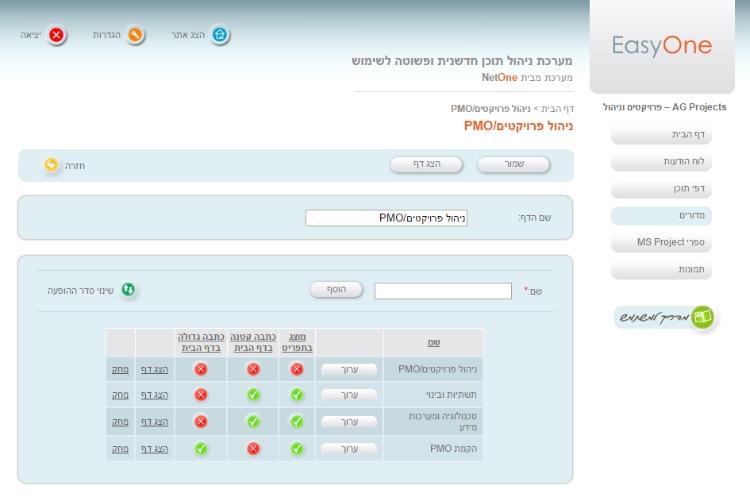Click the 'הוסף' add button

click(336, 289)
